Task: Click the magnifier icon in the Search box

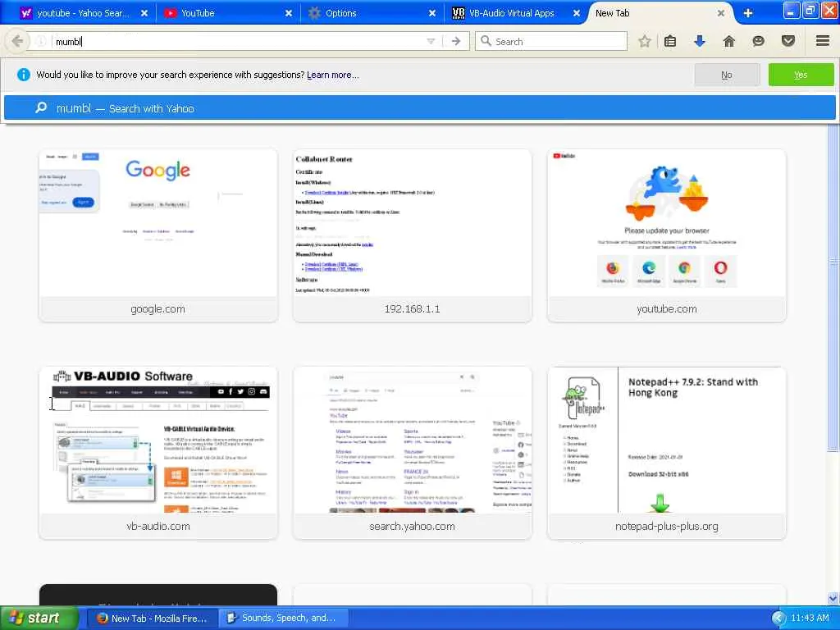Action: (486, 41)
